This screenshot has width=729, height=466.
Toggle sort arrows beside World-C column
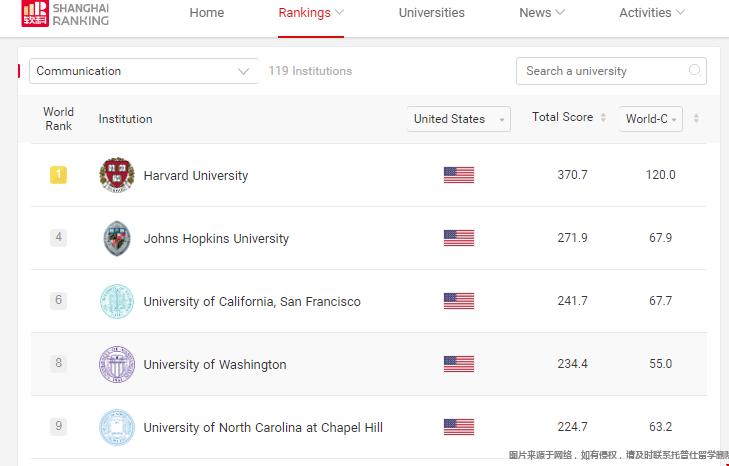(x=696, y=118)
